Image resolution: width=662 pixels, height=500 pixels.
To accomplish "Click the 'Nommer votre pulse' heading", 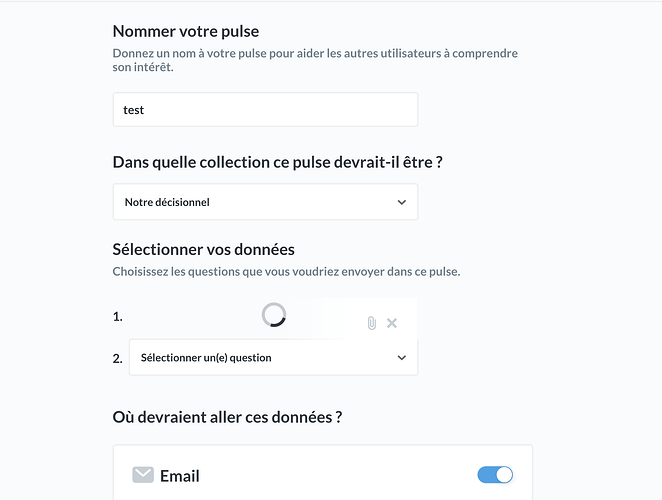I will pos(186,31).
